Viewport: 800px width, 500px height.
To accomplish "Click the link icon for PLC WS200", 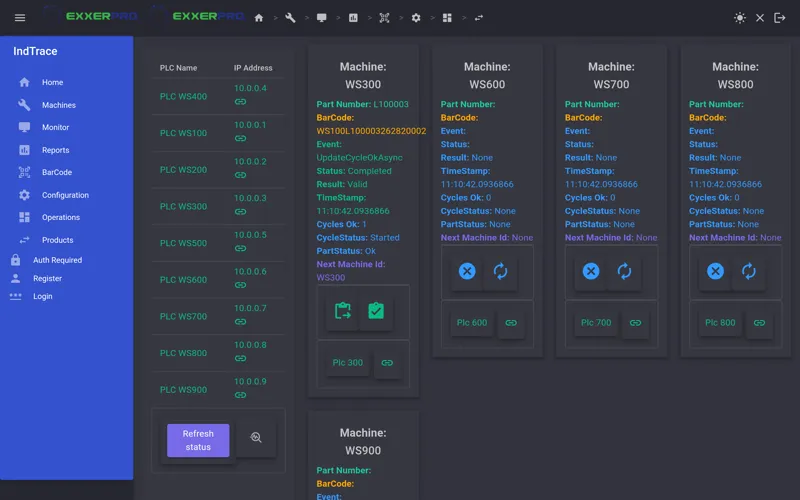I will click(240, 175).
